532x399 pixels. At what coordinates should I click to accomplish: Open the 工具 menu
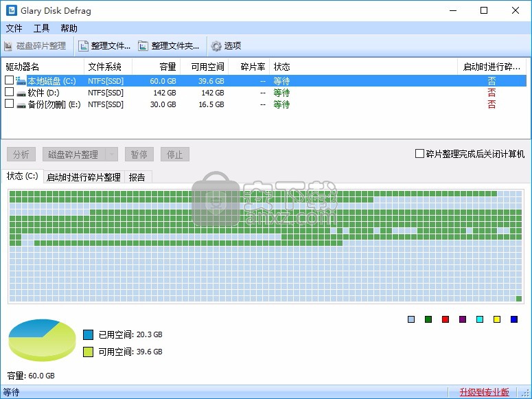tap(41, 28)
